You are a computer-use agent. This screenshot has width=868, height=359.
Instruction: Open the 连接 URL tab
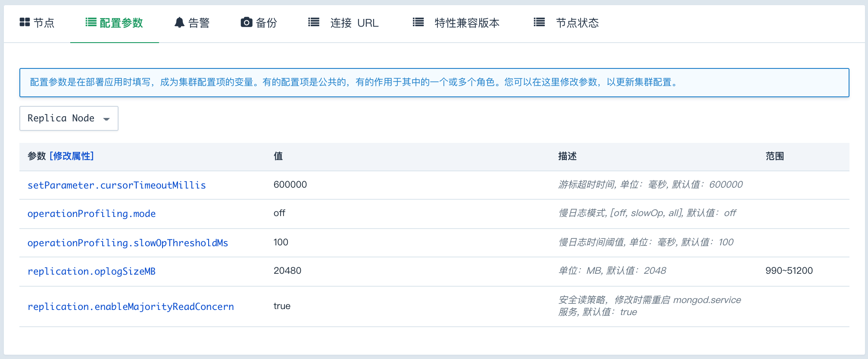[343, 23]
